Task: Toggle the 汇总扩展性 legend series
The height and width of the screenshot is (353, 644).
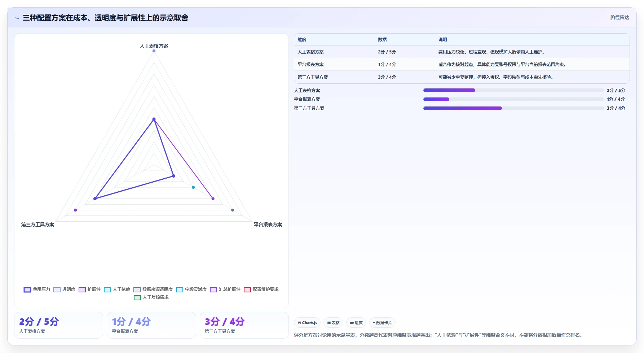Action: [x=225, y=289]
